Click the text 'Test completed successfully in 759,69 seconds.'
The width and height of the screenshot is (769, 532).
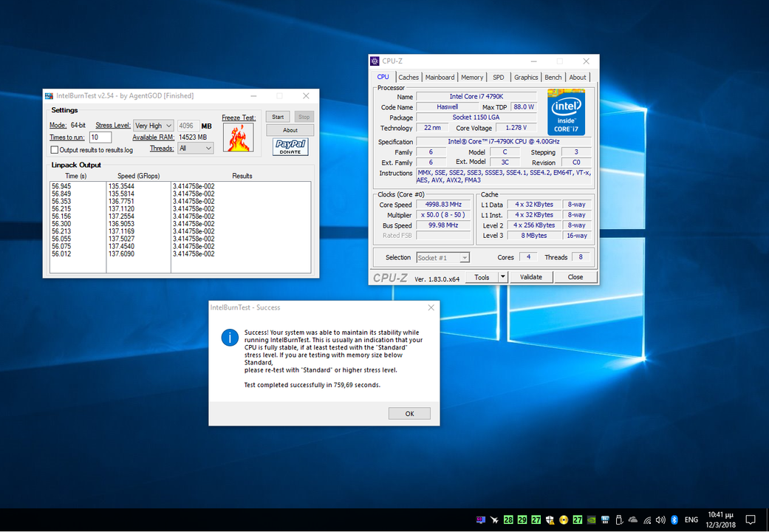click(x=312, y=385)
